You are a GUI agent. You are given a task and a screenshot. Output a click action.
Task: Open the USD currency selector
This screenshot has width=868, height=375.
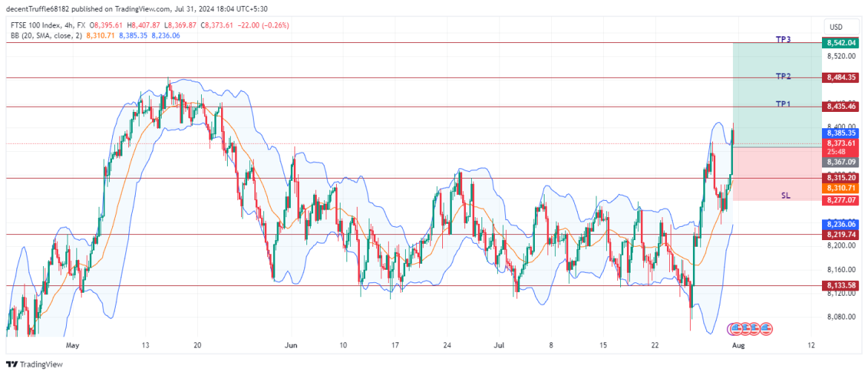pos(837,26)
